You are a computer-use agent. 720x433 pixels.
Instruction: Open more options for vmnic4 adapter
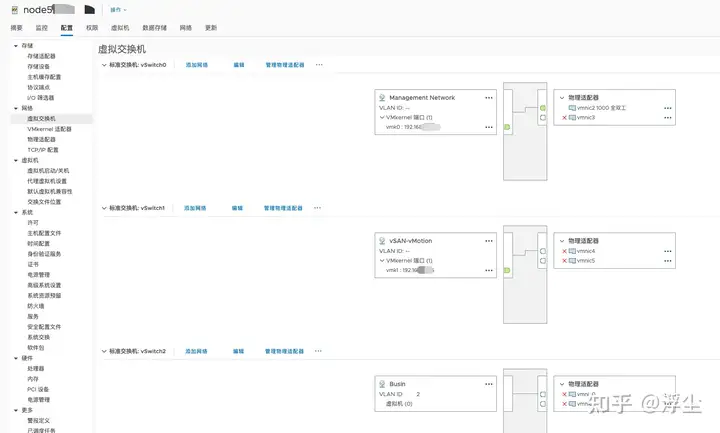pos(668,251)
